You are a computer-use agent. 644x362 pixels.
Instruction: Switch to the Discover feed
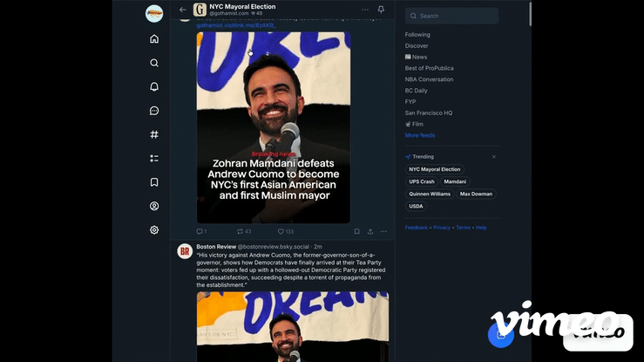click(x=417, y=45)
